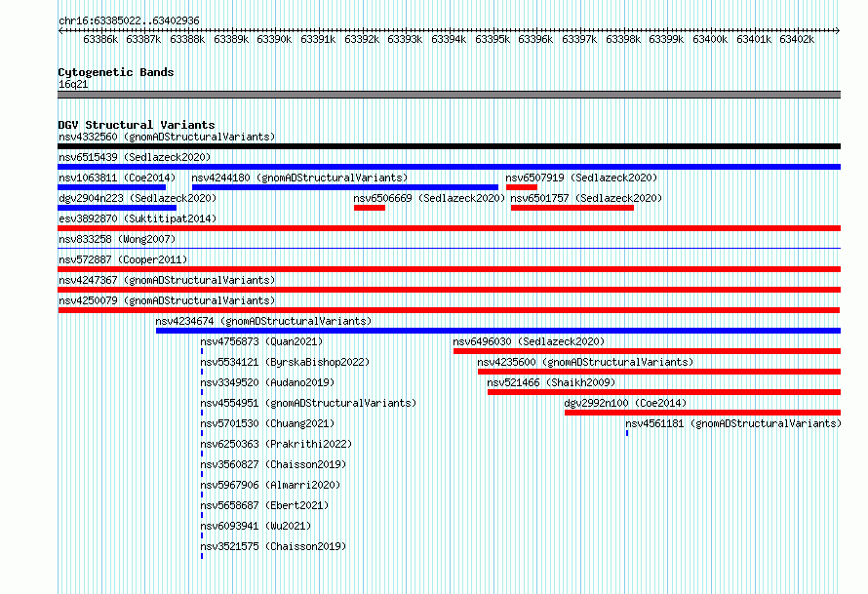This screenshot has height=594, width=868.
Task: Select the blue nsv4234674 variant bar
Action: (498, 331)
